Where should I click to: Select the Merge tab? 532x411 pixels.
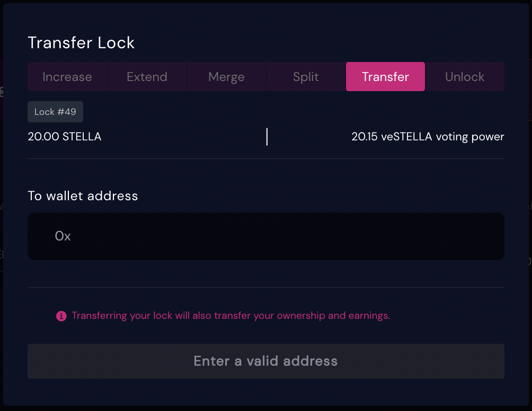[x=226, y=77]
